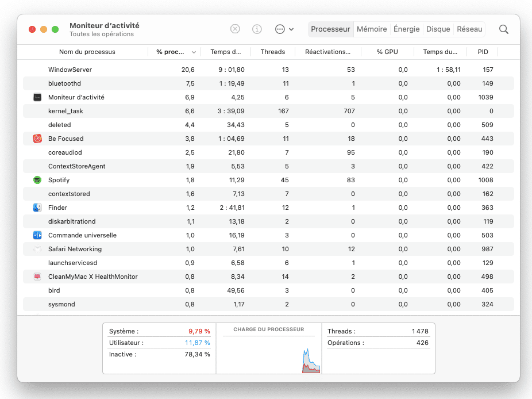Click the Spotify app icon in list
This screenshot has width=532, height=399.
37,180
